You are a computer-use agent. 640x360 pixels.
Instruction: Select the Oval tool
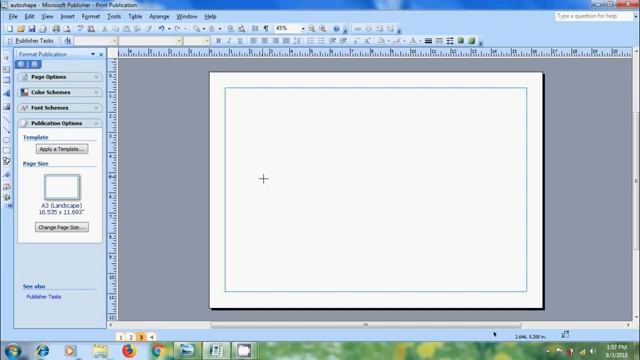point(7,140)
